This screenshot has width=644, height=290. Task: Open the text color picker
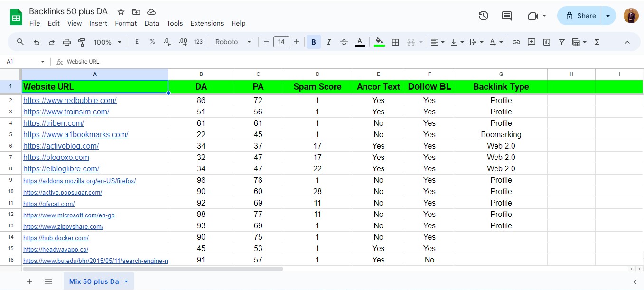coord(360,42)
